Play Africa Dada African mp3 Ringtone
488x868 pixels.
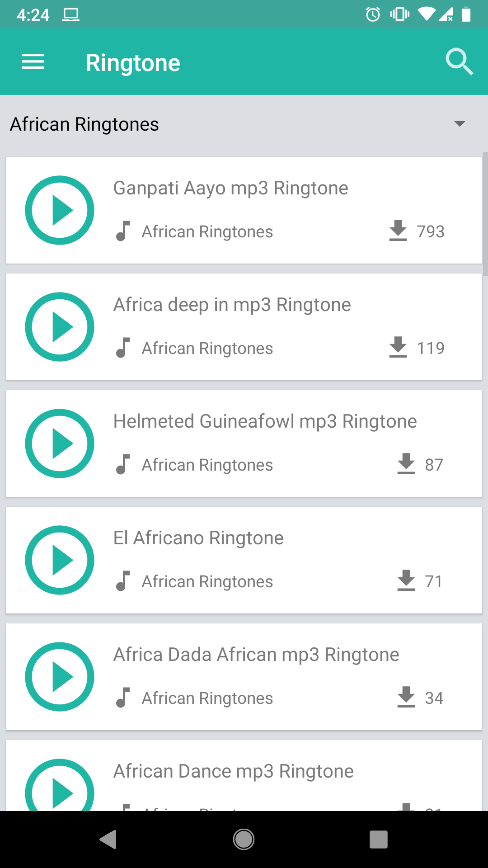[60, 677]
